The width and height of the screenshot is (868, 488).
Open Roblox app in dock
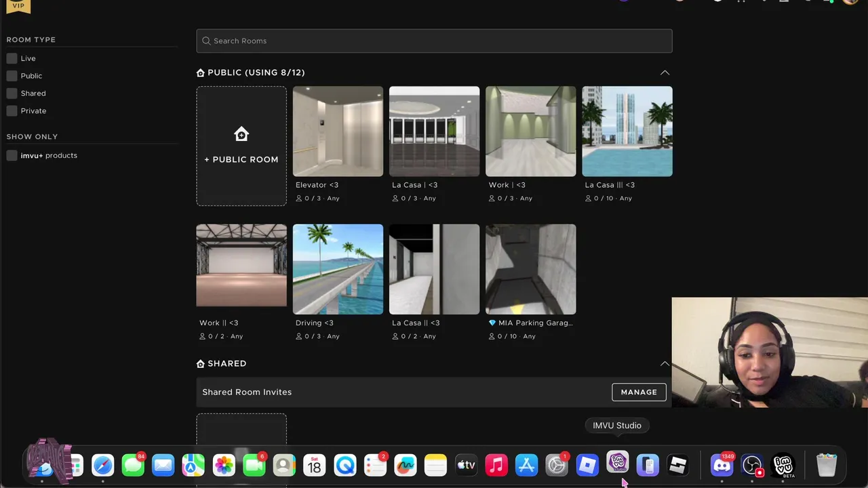pos(587,465)
